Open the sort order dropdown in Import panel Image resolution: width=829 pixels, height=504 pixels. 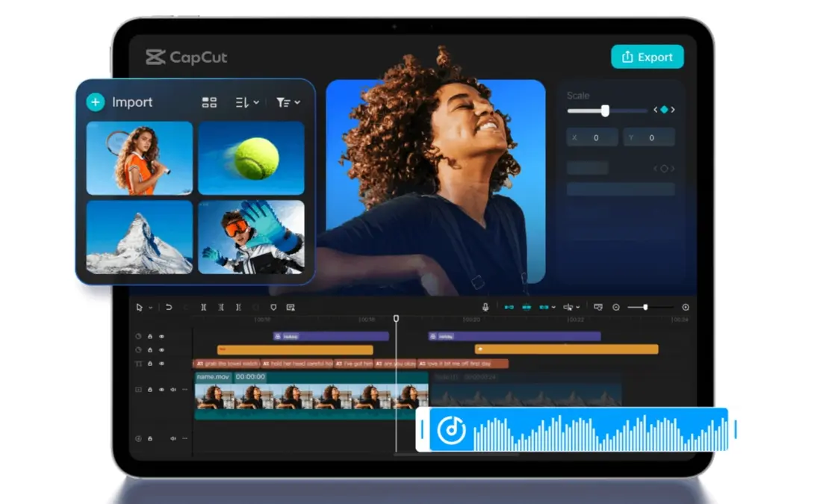pos(246,102)
